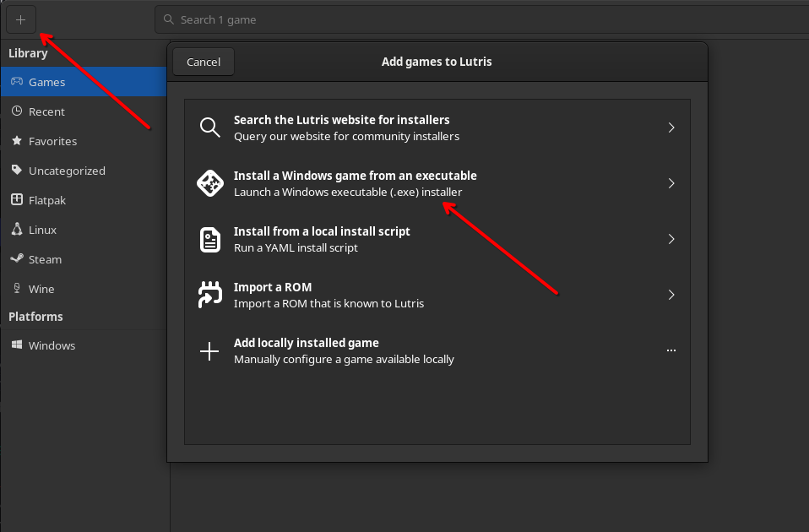Image resolution: width=809 pixels, height=532 pixels.
Task: Select the Games gamepad icon in sidebar
Action: pos(17,82)
